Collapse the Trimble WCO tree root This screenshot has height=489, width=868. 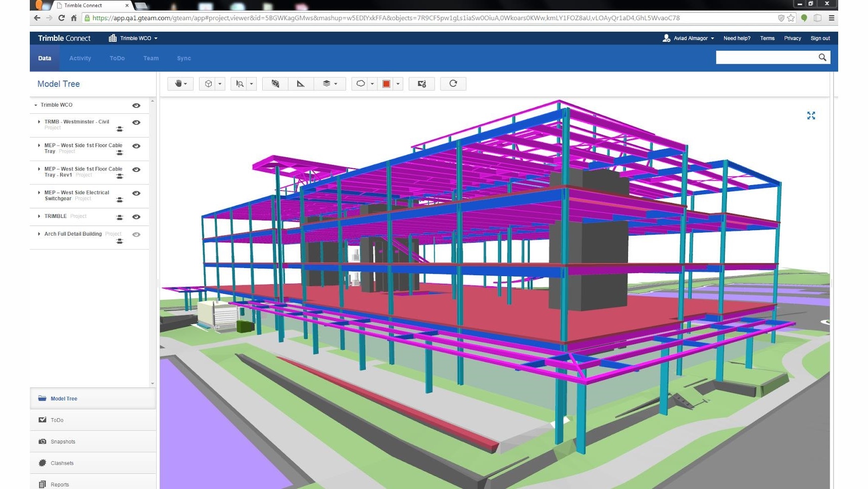point(35,105)
